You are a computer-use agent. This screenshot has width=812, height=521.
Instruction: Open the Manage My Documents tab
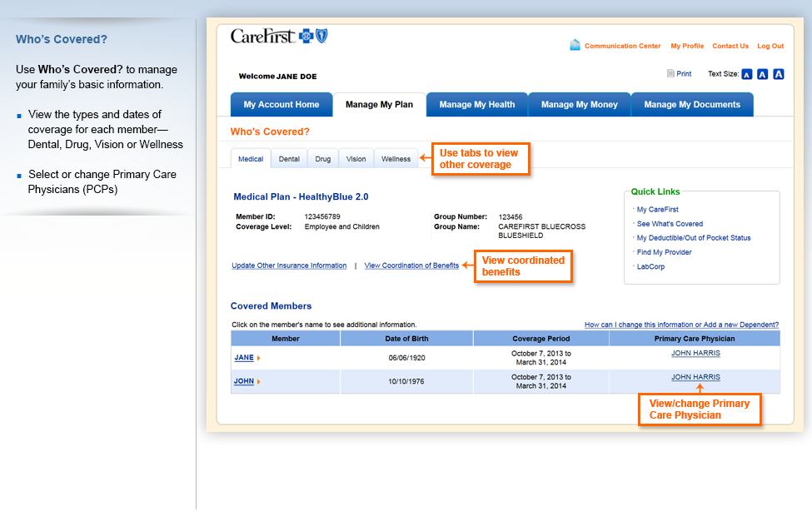coord(692,105)
